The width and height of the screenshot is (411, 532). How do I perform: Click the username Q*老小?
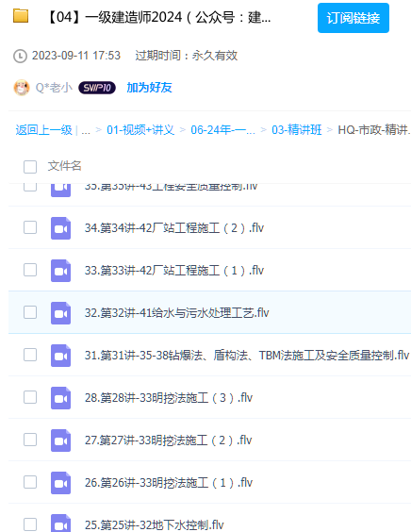[x=54, y=88]
